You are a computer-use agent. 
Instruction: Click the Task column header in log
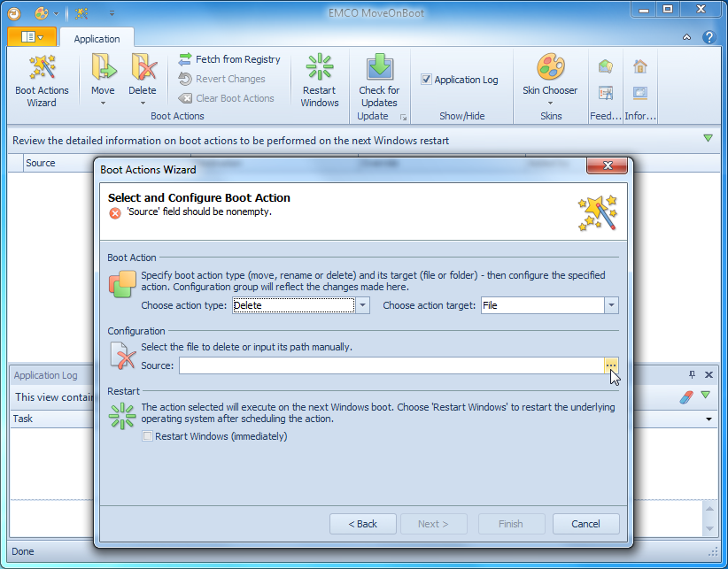pos(52,419)
